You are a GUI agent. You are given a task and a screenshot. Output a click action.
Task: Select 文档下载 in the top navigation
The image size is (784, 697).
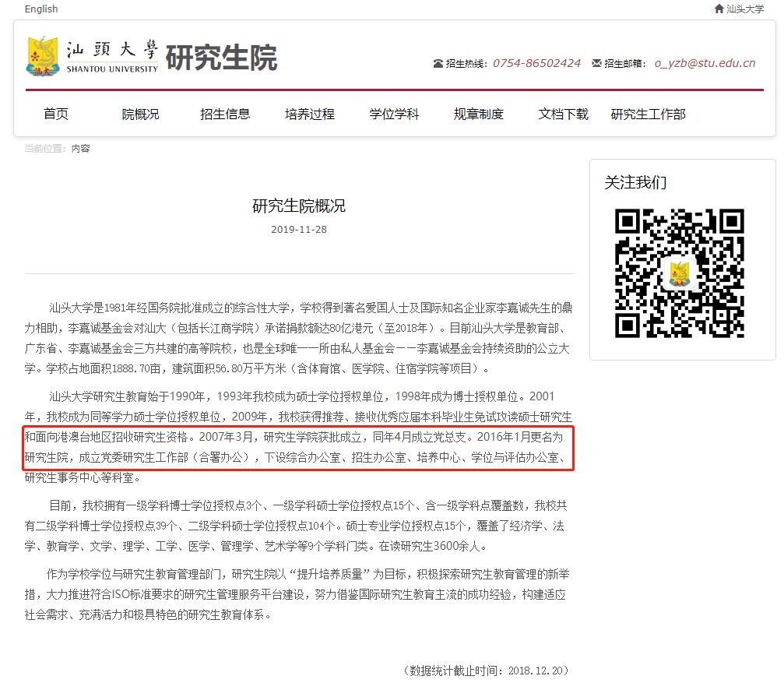pos(562,114)
